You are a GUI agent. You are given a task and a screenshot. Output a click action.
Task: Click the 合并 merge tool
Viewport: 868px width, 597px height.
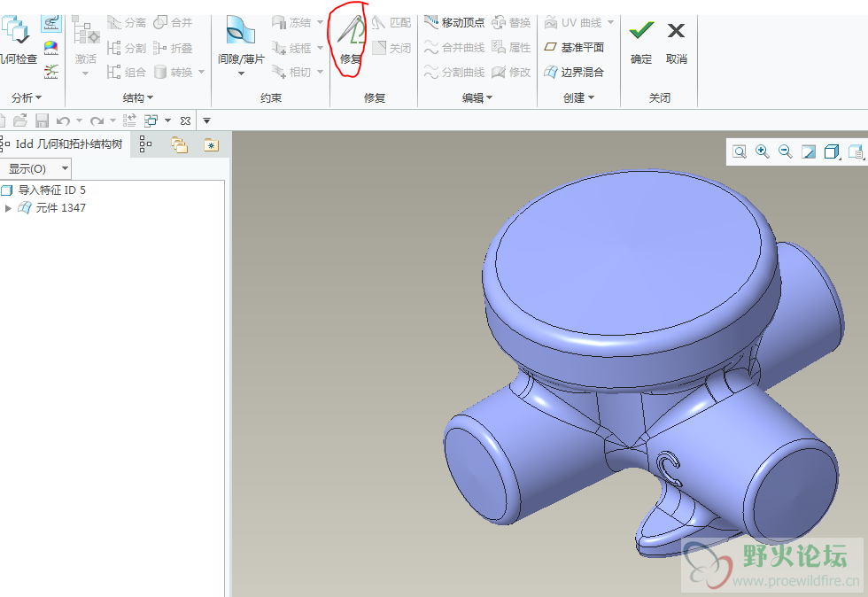[173, 23]
